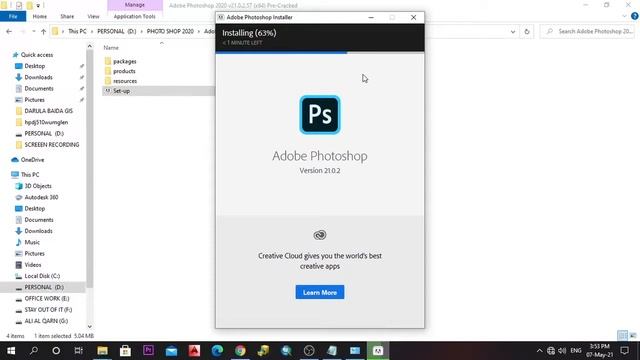The height and width of the screenshot is (360, 640).
Task: Open the STAY OUT OF IT (F:) drive
Action: tap(48, 309)
